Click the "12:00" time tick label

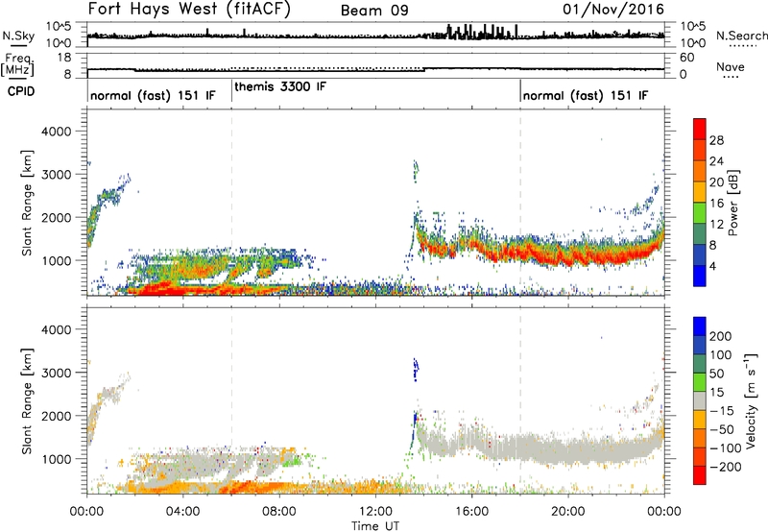pos(375,512)
